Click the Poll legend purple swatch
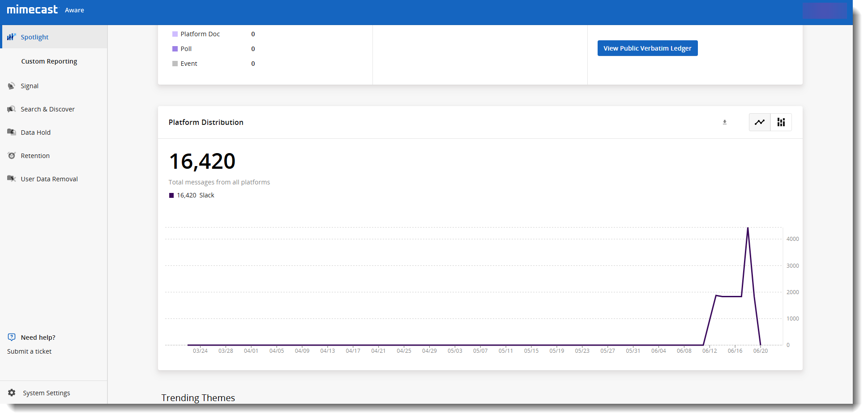 pyautogui.click(x=175, y=49)
